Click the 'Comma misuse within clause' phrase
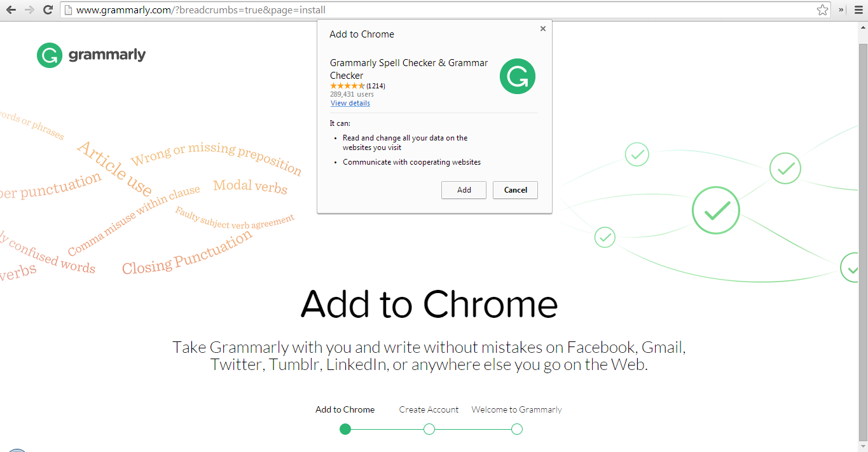 (134, 220)
